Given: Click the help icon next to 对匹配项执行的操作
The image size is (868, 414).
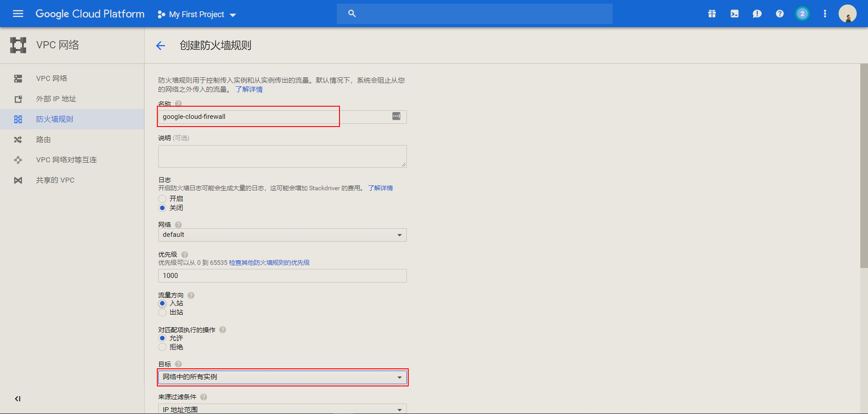Looking at the screenshot, I should pyautogui.click(x=222, y=330).
